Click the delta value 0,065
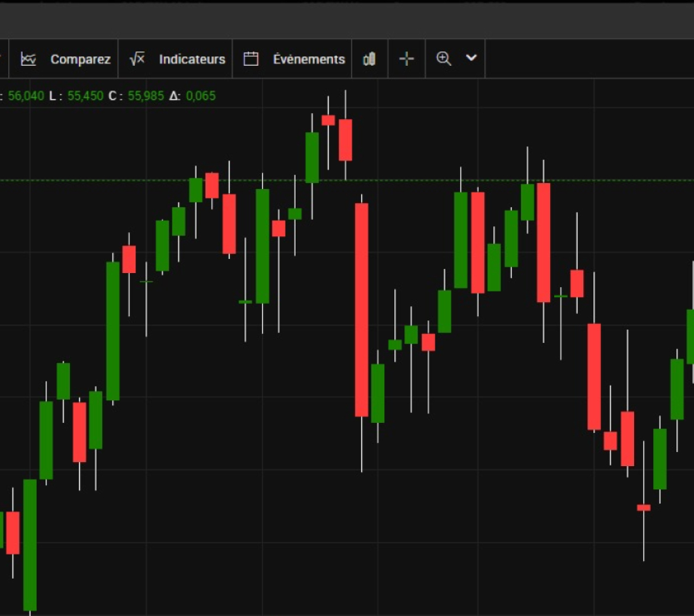The image size is (694, 616). [x=201, y=96]
